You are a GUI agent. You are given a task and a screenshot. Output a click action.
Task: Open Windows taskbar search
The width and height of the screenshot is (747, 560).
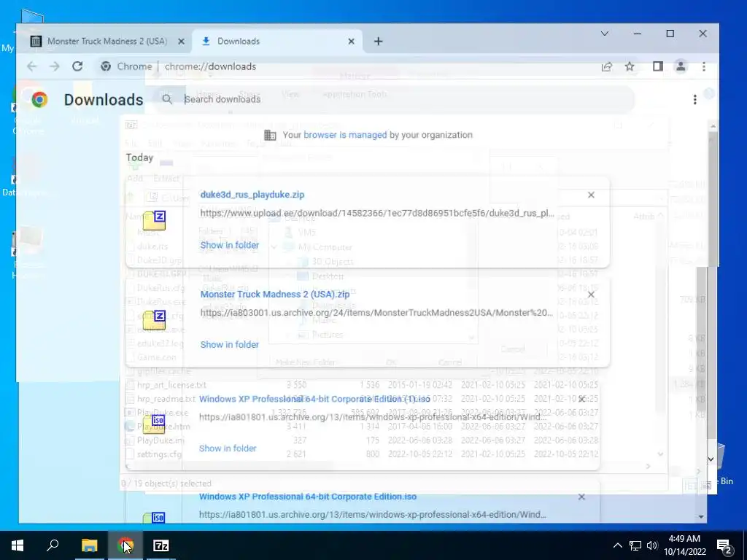(53, 545)
